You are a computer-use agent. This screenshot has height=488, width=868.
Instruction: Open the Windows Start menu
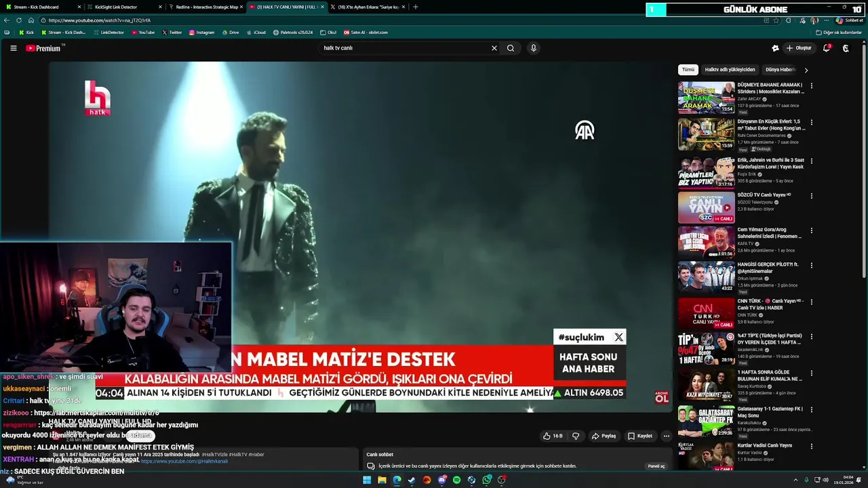367,480
